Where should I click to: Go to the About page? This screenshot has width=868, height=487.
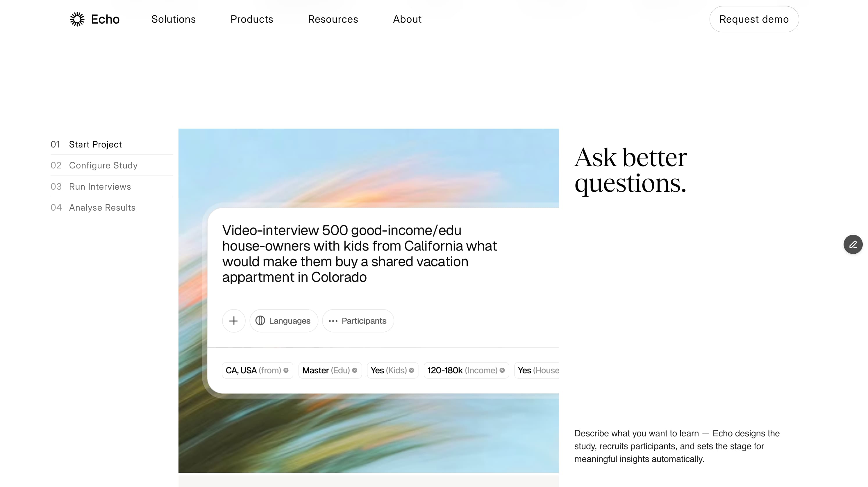407,19
